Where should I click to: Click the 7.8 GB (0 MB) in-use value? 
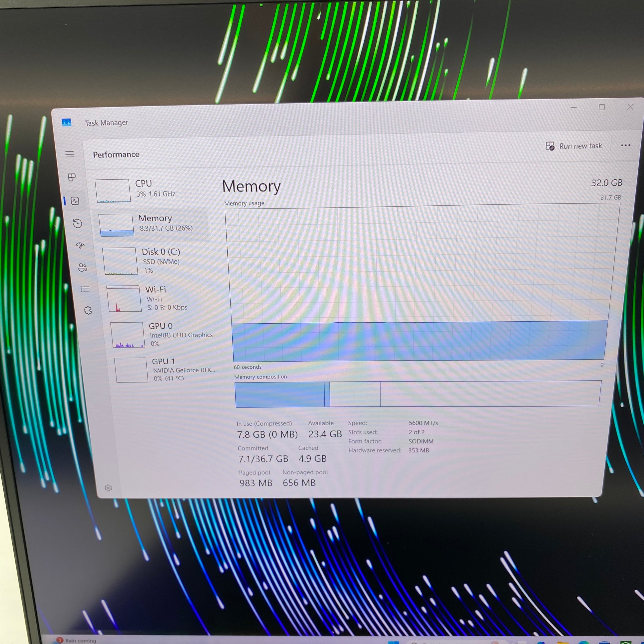click(x=267, y=434)
